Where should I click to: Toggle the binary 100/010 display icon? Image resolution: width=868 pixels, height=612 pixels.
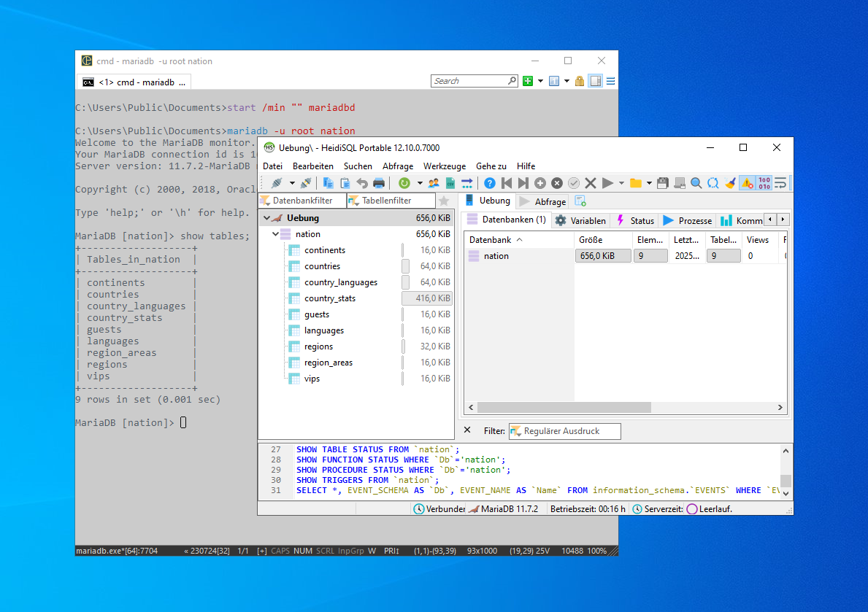click(764, 183)
